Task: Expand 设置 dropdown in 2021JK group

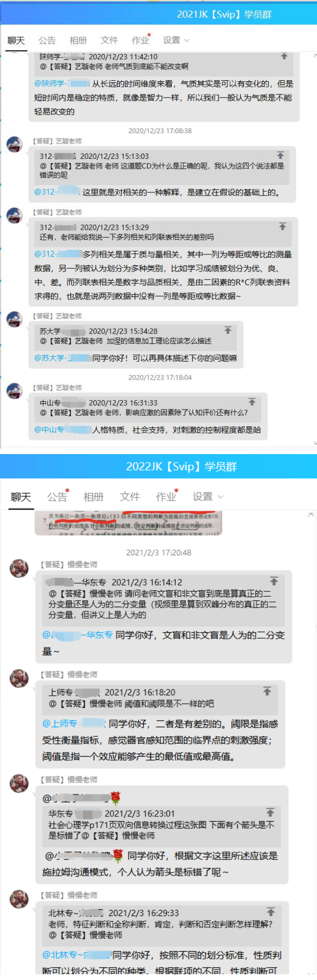Action: tap(176, 40)
